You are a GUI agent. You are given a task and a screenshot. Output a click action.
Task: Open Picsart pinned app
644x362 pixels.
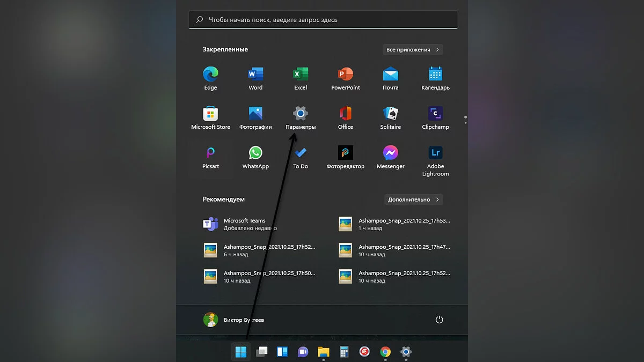coord(210,158)
